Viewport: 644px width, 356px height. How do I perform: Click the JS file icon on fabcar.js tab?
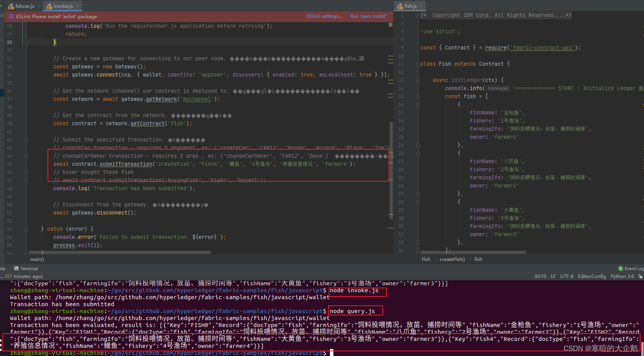(x=11, y=6)
